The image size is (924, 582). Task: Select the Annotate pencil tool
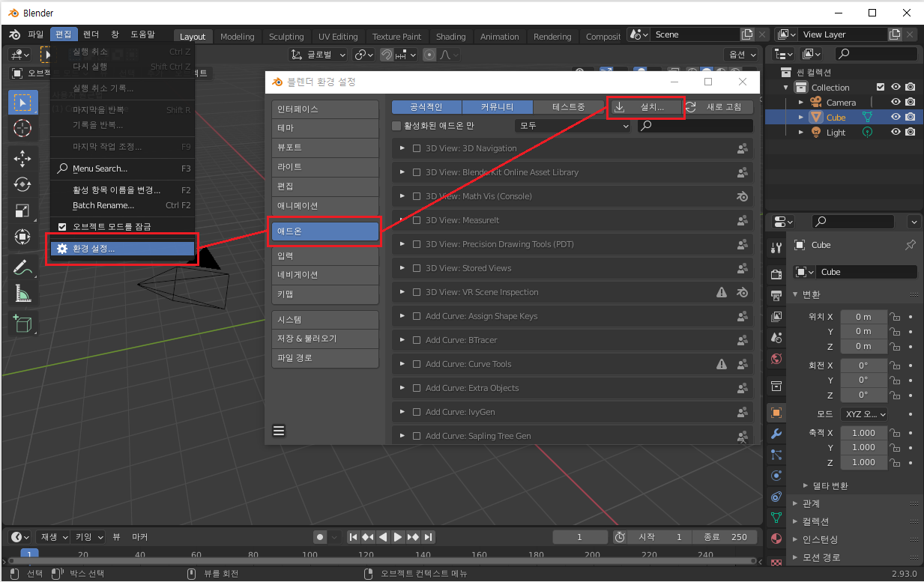coord(22,267)
